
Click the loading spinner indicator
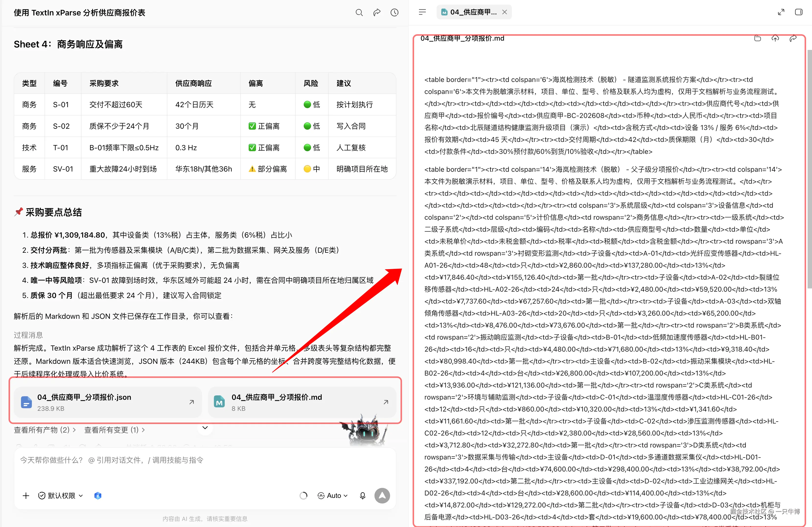(303, 496)
